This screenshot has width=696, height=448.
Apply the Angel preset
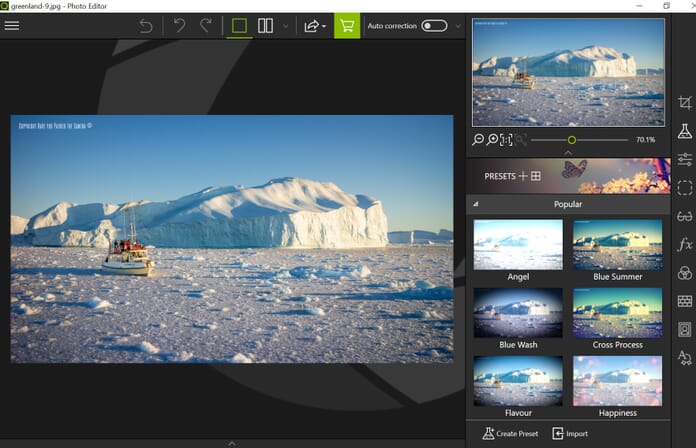point(518,250)
